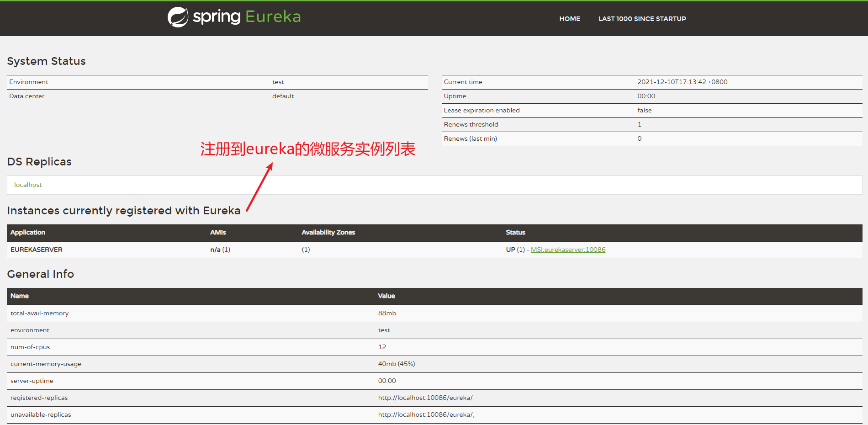This screenshot has height=425, width=868.
Task: Click the Name header in General Info
Action: (20, 296)
